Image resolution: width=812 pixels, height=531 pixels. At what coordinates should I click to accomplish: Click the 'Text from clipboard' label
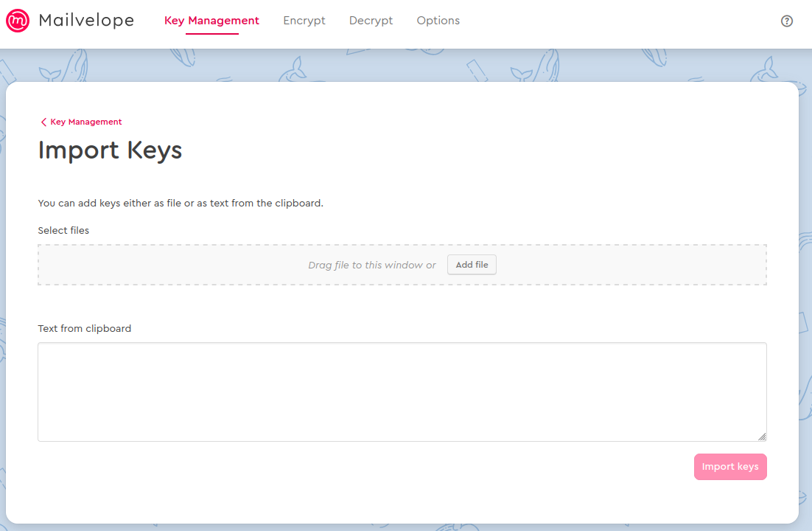[x=84, y=329]
